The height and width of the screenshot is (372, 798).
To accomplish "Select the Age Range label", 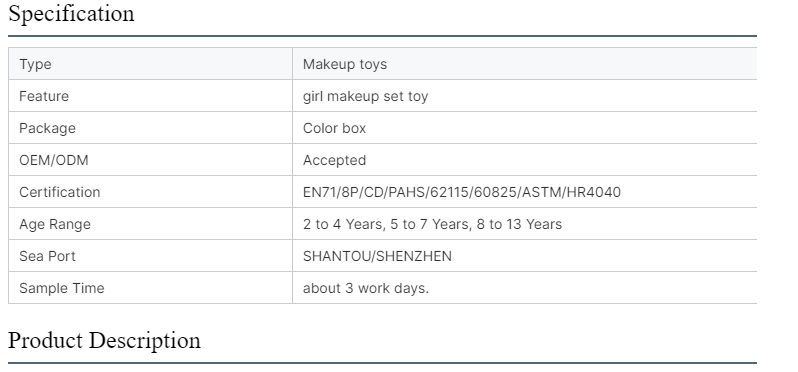I will [55, 224].
